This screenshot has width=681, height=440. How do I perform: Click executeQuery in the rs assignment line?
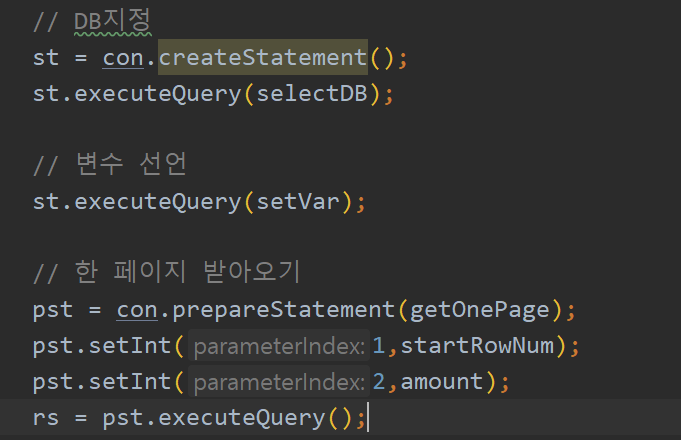[241, 419]
